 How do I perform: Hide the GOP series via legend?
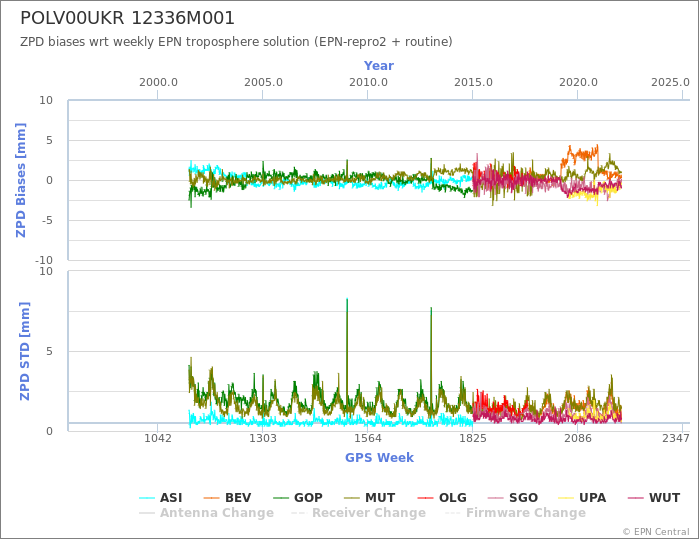(298, 498)
